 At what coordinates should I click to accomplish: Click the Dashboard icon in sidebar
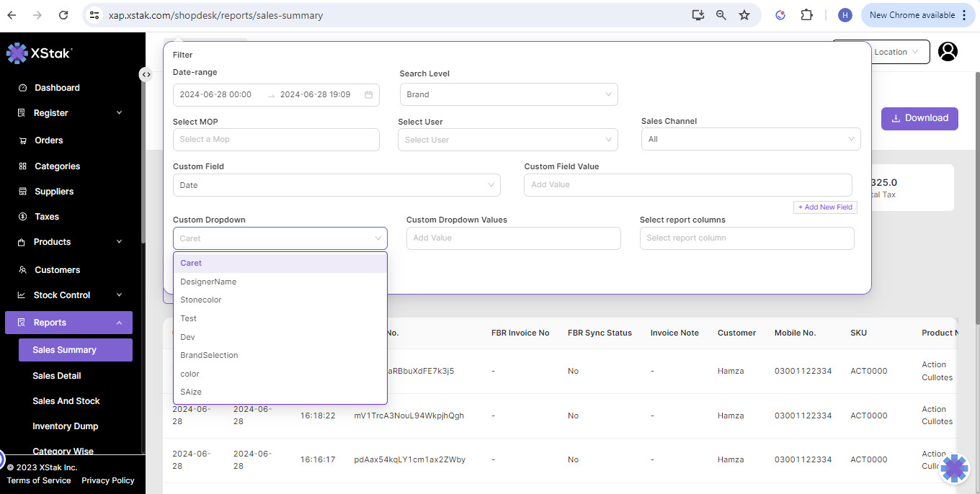pos(22,88)
